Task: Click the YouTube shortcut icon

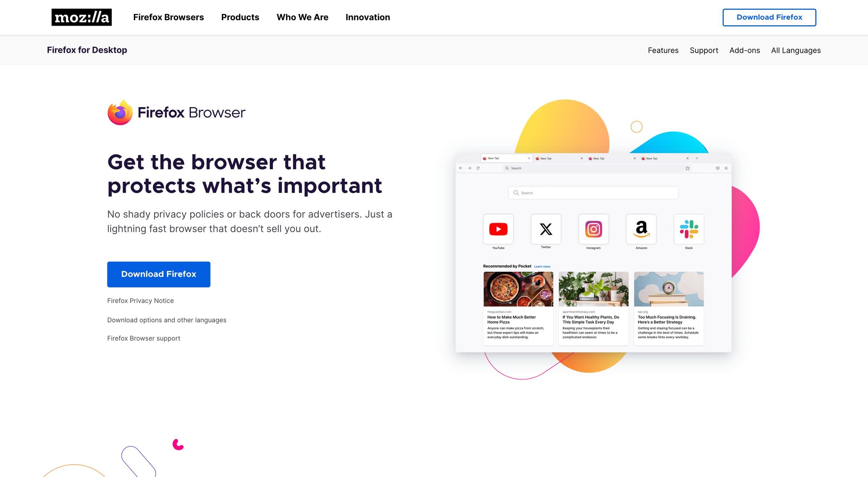Action: pyautogui.click(x=498, y=228)
